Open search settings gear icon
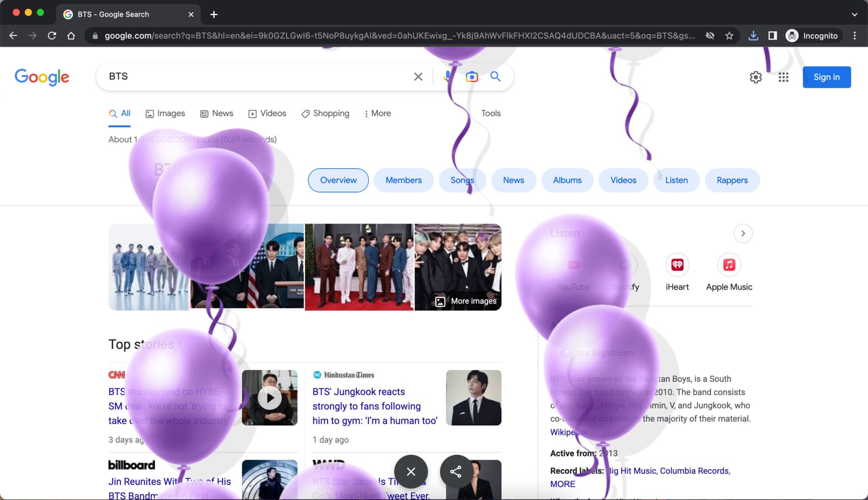This screenshot has height=500, width=868. (755, 77)
